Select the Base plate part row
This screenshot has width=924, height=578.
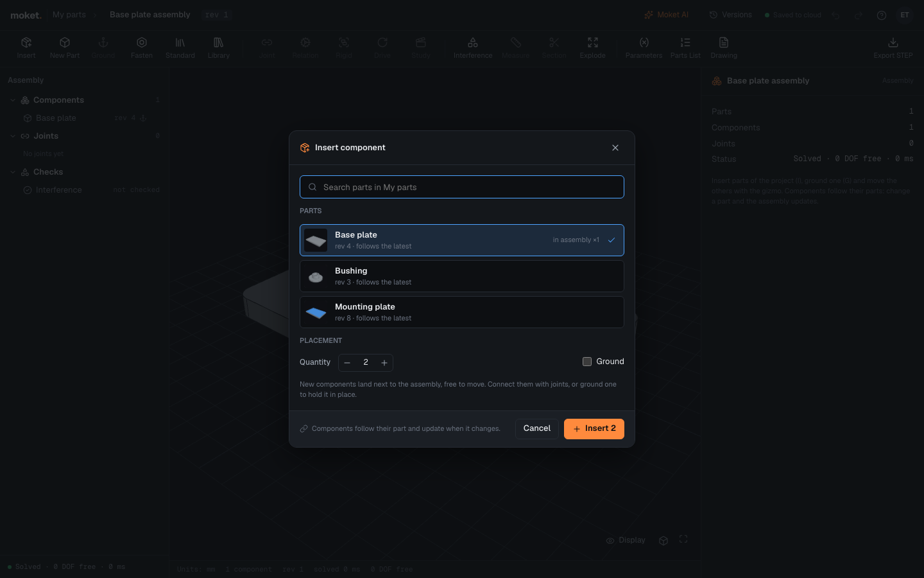tap(462, 240)
